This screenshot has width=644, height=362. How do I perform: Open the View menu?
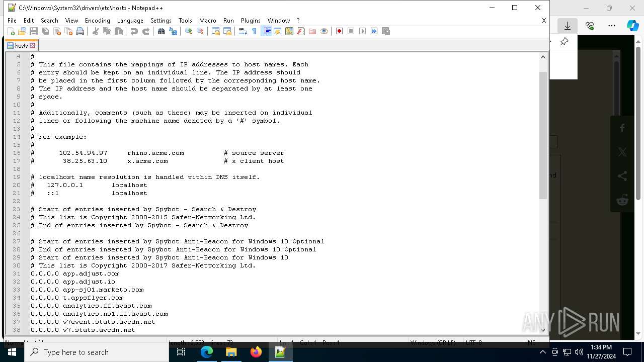[x=71, y=21]
